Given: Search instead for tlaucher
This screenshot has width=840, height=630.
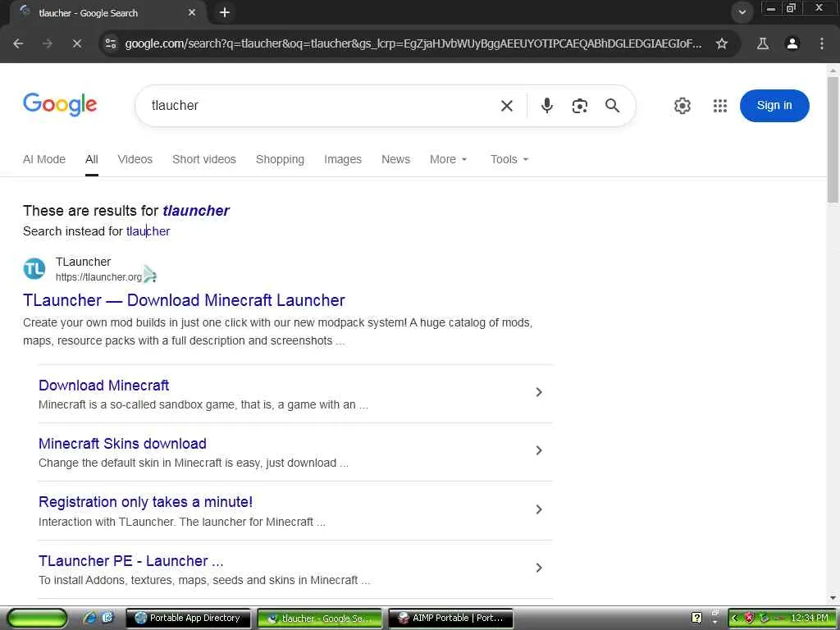Looking at the screenshot, I should [148, 231].
